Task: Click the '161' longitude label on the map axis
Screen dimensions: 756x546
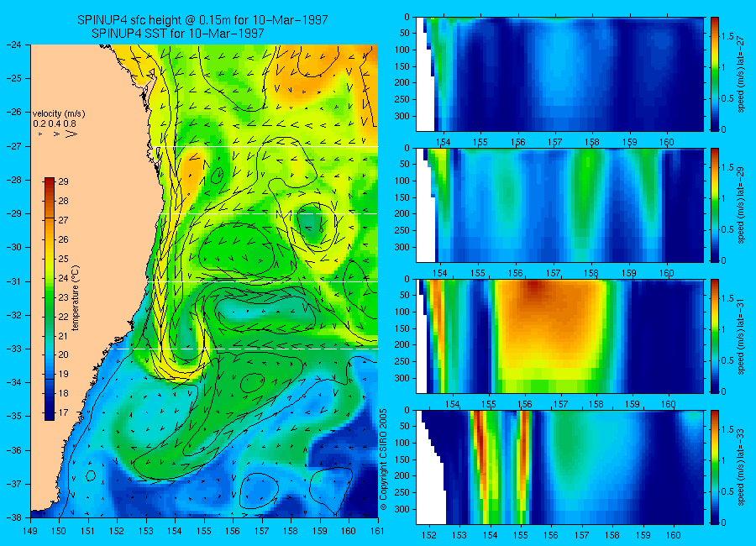Action: tap(377, 531)
